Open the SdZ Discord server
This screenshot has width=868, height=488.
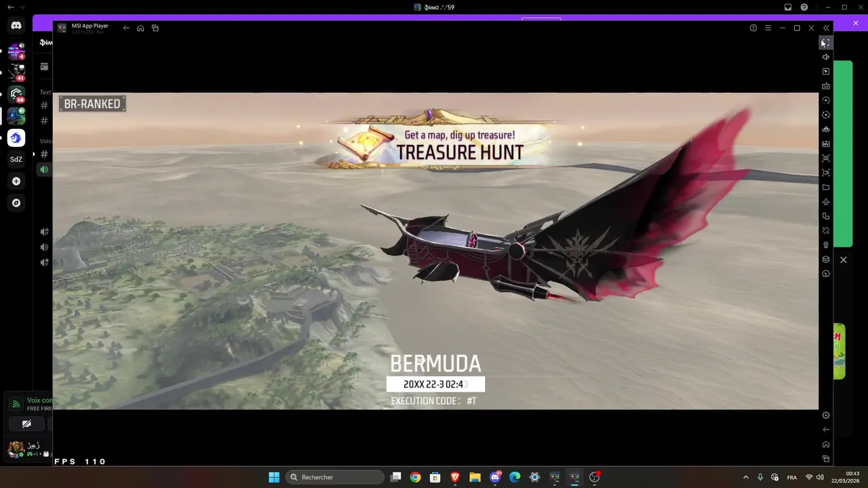point(16,159)
